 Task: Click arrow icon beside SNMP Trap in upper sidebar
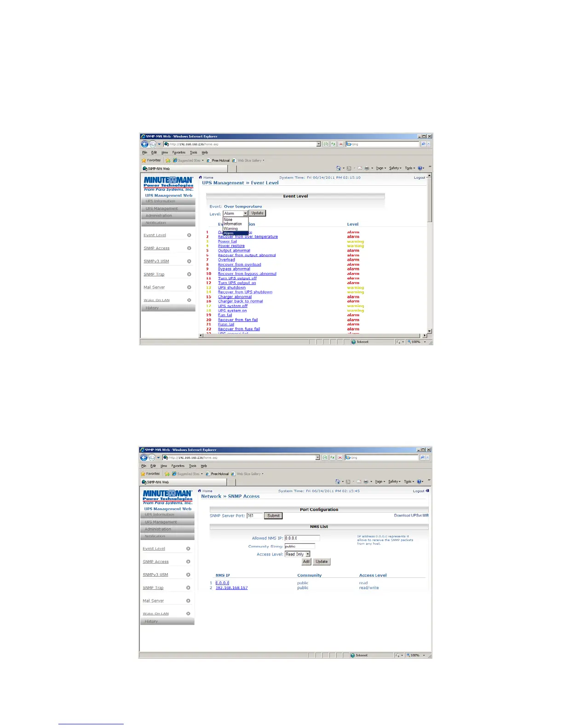pos(189,274)
